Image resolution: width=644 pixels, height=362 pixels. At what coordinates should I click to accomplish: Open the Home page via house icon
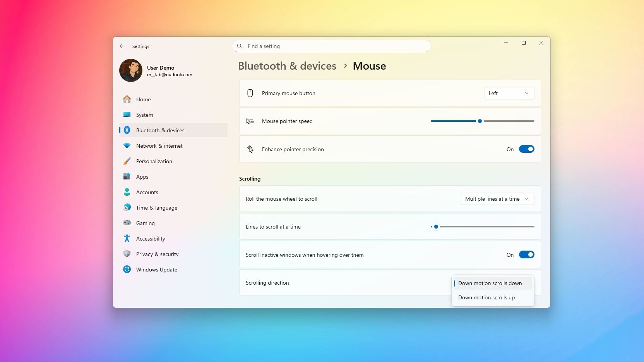pos(127,99)
